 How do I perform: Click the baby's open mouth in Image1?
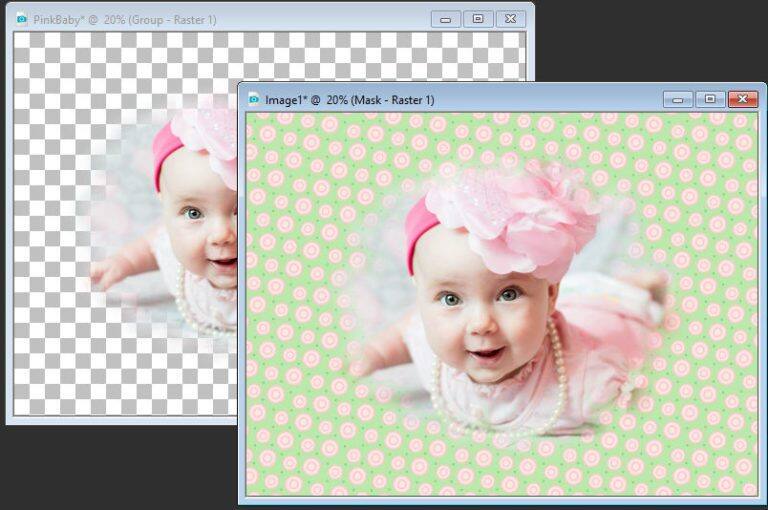pyautogui.click(x=487, y=353)
